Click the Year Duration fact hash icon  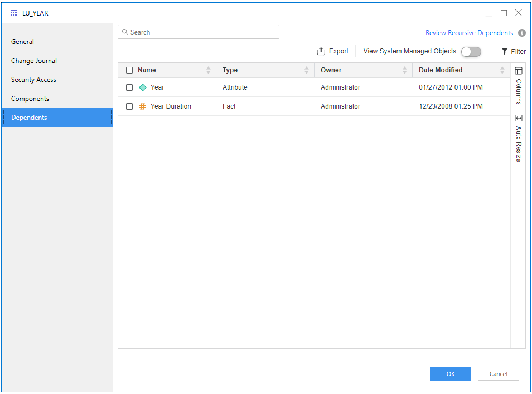click(x=143, y=106)
